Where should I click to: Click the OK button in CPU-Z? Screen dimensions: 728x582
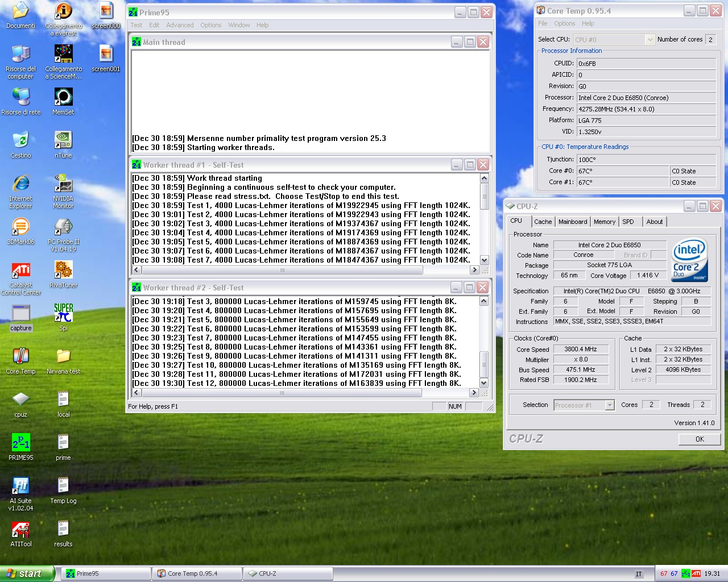(700, 439)
